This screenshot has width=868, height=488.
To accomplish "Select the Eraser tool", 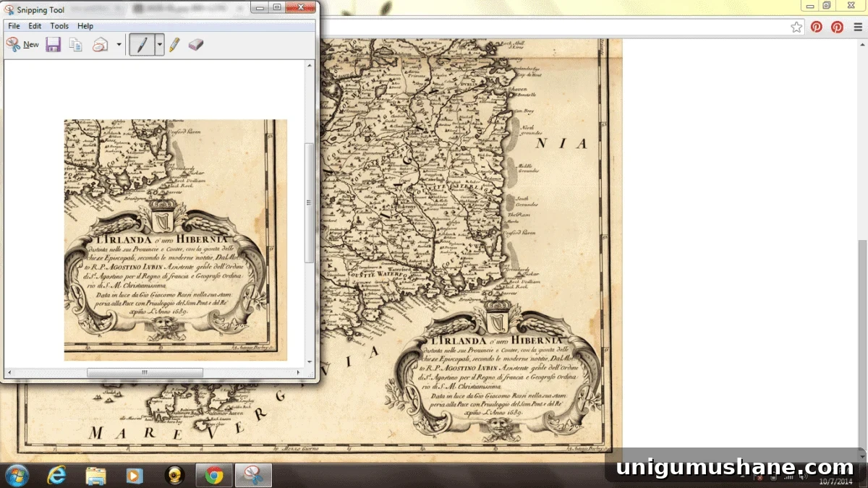I will (195, 45).
